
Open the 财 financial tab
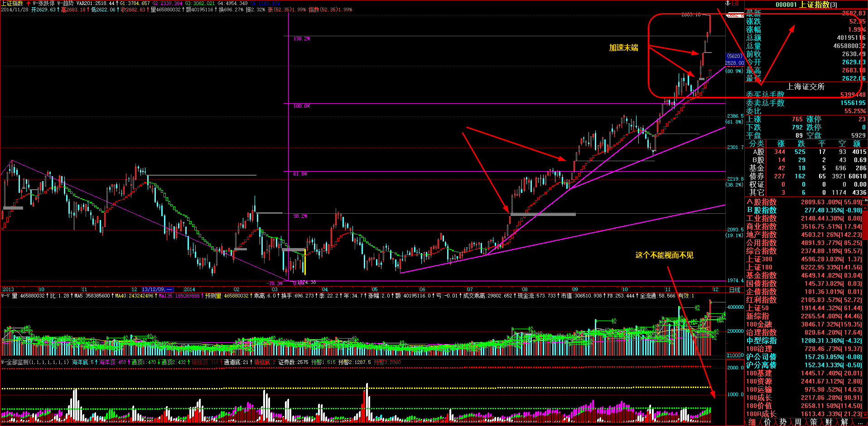[x=829, y=422]
